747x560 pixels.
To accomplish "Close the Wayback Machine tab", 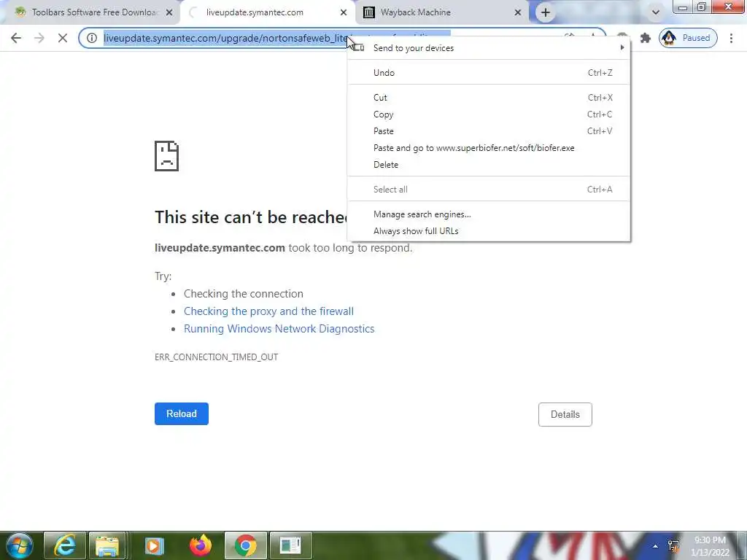I will point(518,12).
